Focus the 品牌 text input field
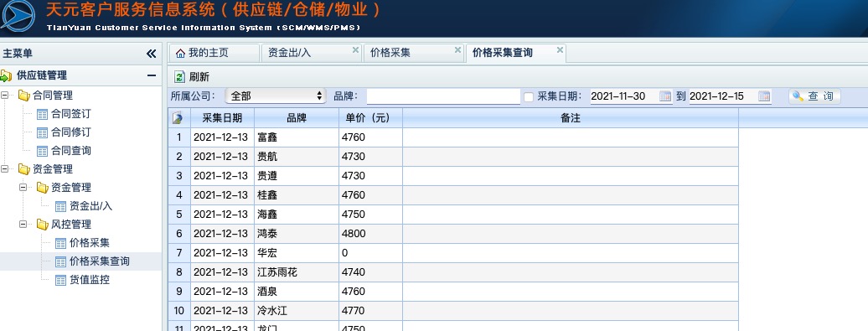 click(x=443, y=96)
